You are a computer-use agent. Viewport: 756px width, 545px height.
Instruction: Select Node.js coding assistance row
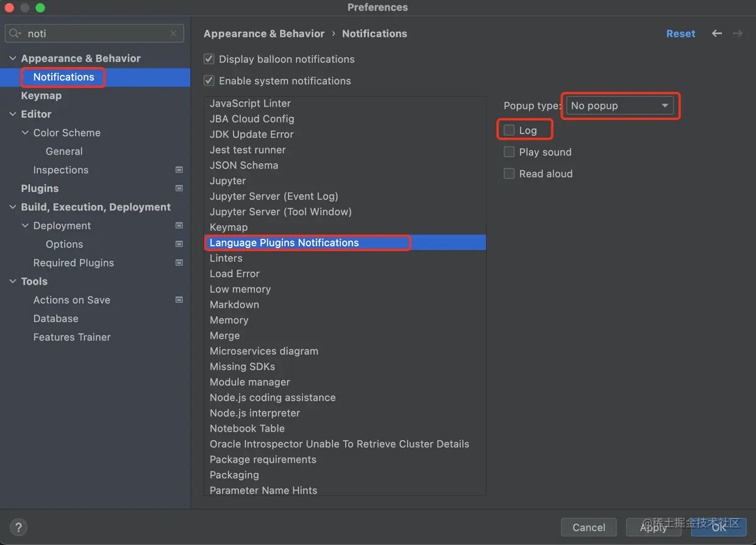[x=345, y=397]
